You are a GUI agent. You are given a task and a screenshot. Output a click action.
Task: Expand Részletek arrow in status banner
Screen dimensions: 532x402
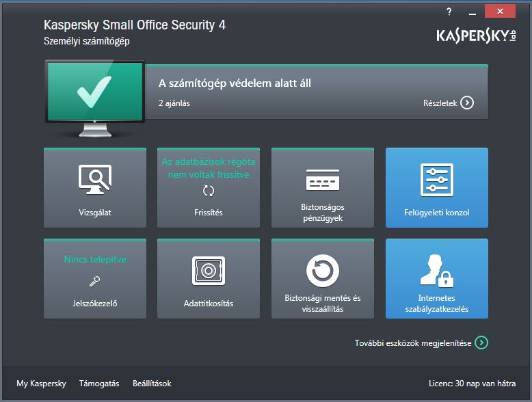(x=466, y=103)
